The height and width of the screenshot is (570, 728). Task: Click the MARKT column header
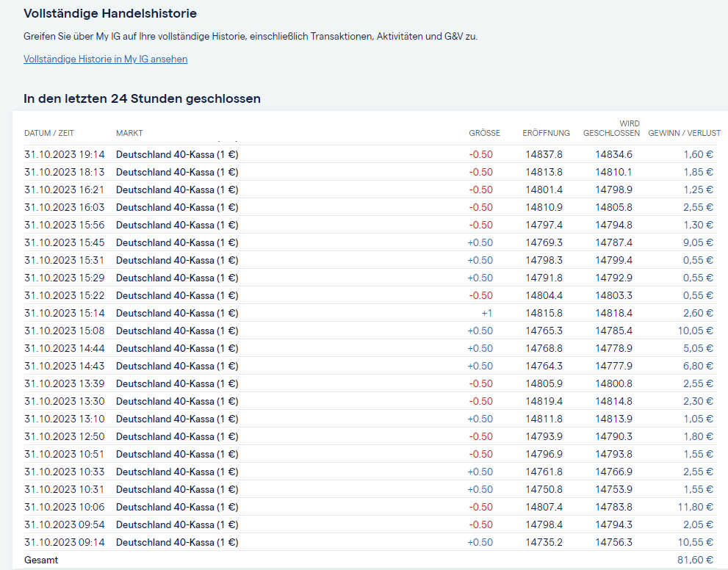129,133
